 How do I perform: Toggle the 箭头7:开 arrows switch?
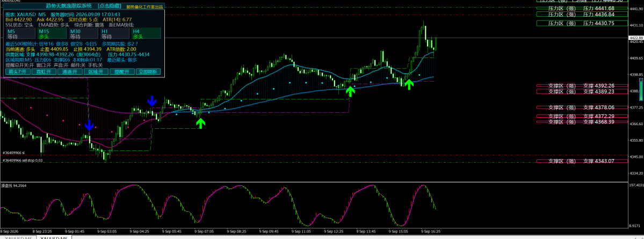coord(18,71)
